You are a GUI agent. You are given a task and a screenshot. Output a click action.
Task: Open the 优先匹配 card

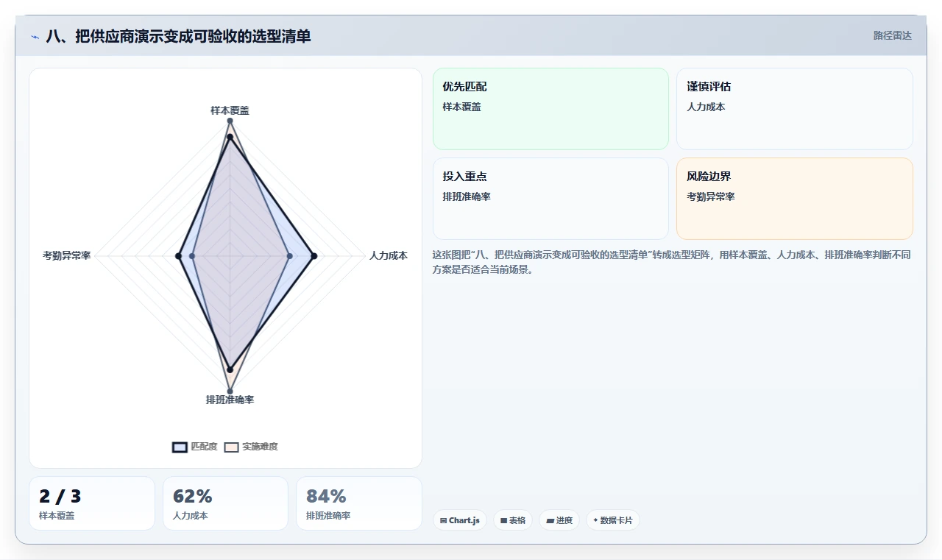tap(550, 109)
